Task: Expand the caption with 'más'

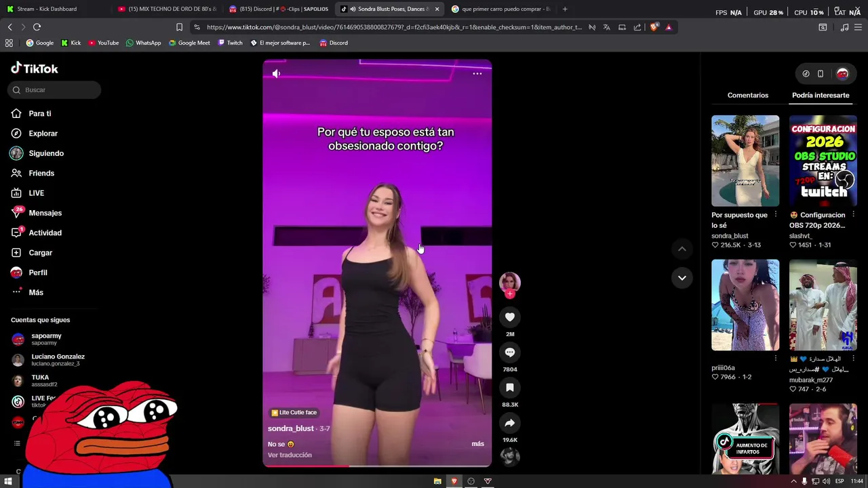Action: tap(477, 444)
